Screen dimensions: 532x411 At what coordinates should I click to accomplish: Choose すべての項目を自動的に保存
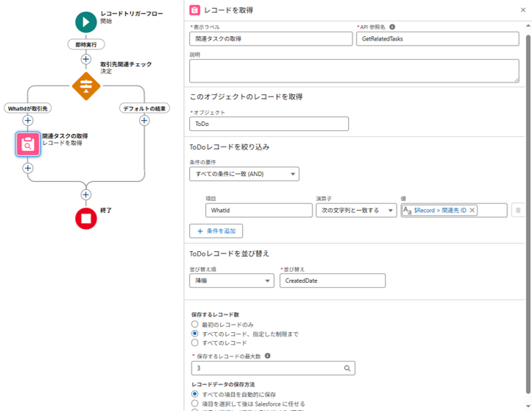[194, 394]
